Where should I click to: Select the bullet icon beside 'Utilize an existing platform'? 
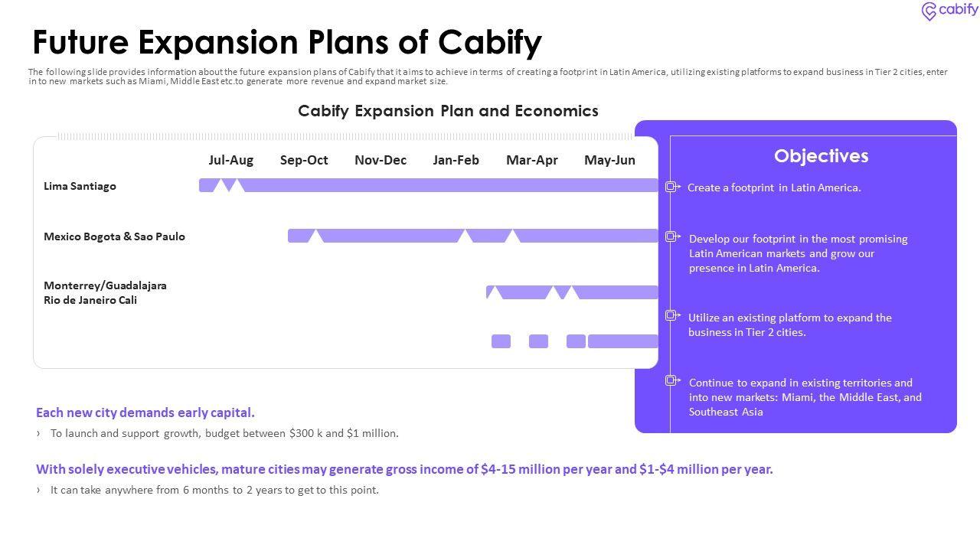click(671, 315)
